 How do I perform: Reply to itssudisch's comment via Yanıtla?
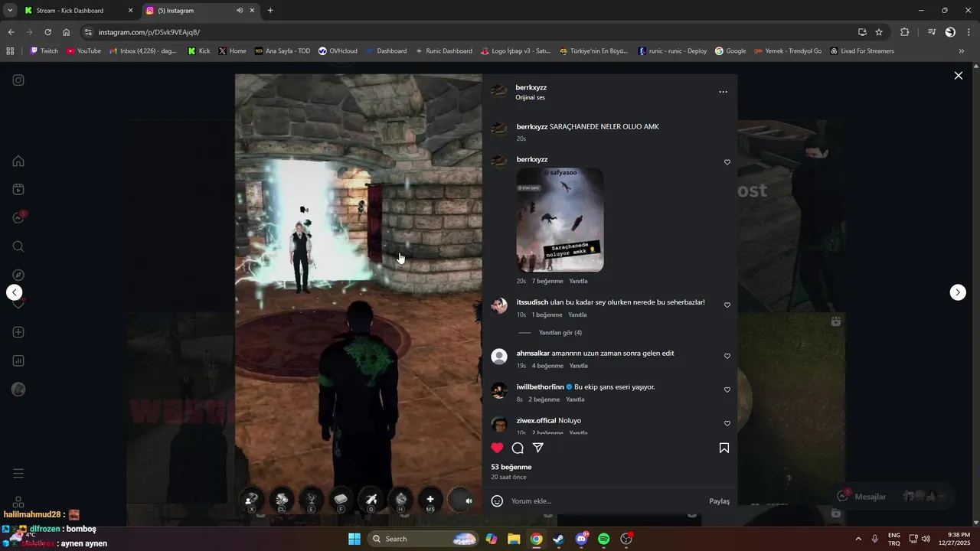pos(577,315)
